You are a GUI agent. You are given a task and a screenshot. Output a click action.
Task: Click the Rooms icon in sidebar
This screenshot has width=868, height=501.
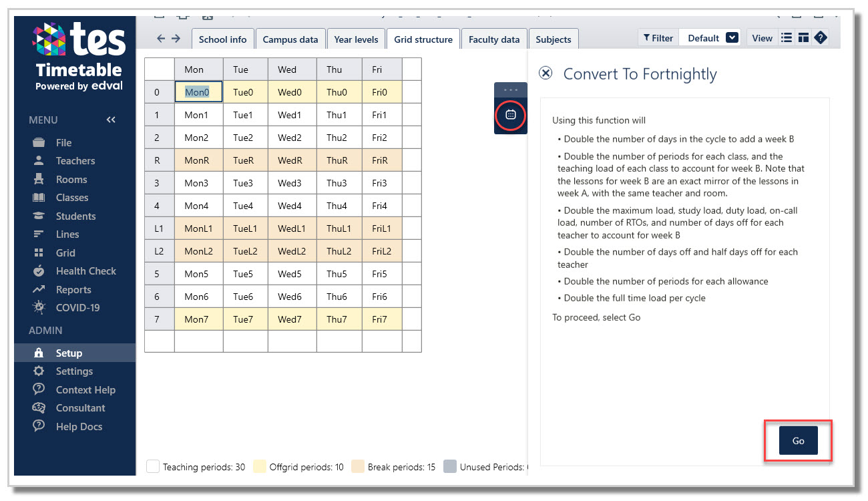[39, 179]
